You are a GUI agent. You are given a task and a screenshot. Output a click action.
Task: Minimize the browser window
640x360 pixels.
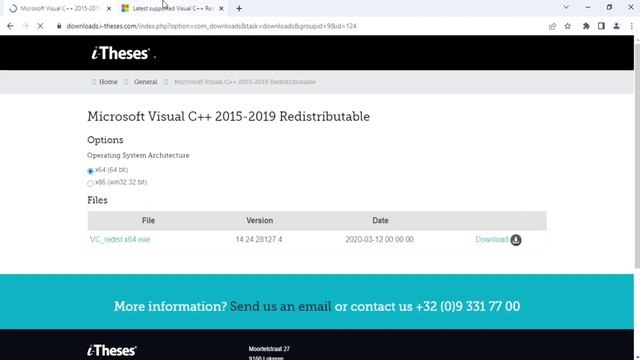click(588, 7)
